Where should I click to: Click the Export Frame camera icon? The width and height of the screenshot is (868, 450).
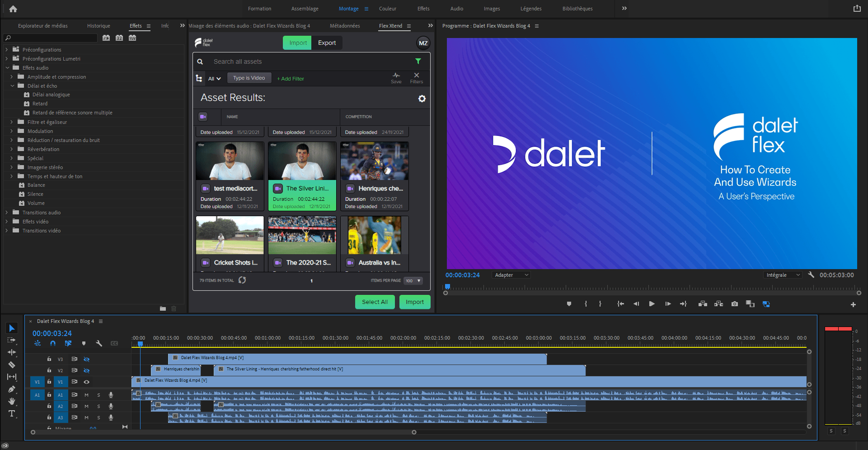coord(735,304)
